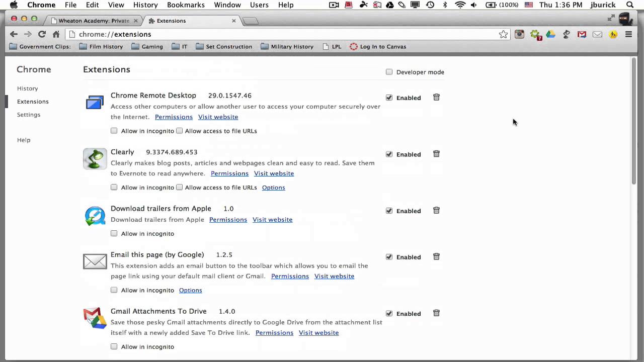Enter fullscreen with the arrows icon
The width and height of the screenshot is (644, 362).
[x=611, y=19]
